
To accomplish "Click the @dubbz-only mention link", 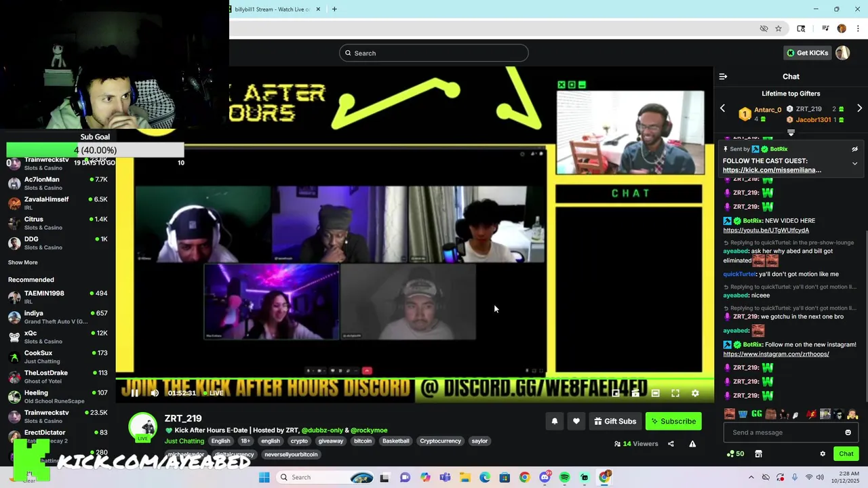I will (x=321, y=430).
